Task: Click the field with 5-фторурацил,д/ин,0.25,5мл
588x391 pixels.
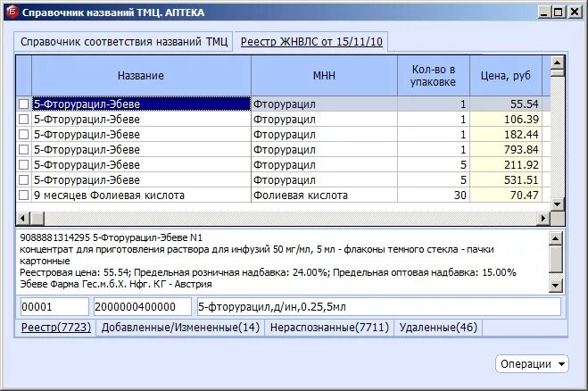Action: [379, 307]
